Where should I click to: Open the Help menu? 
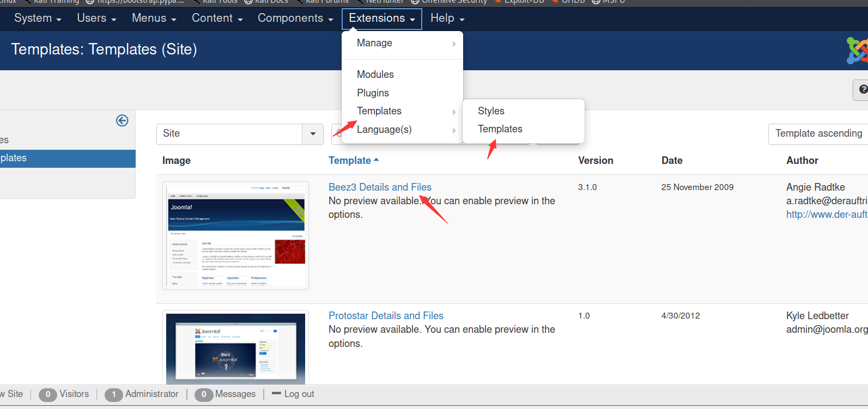(x=447, y=18)
